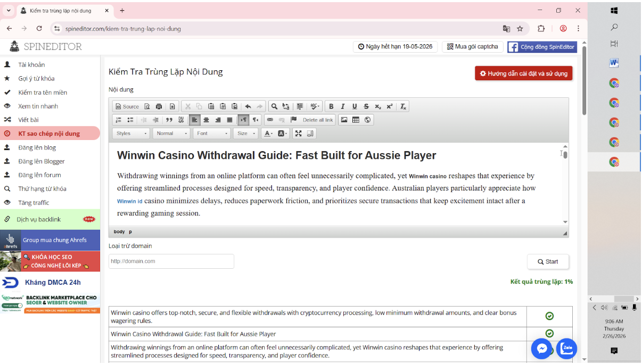Toggle Source view in the editor
The height and width of the screenshot is (364, 642).
click(x=127, y=106)
